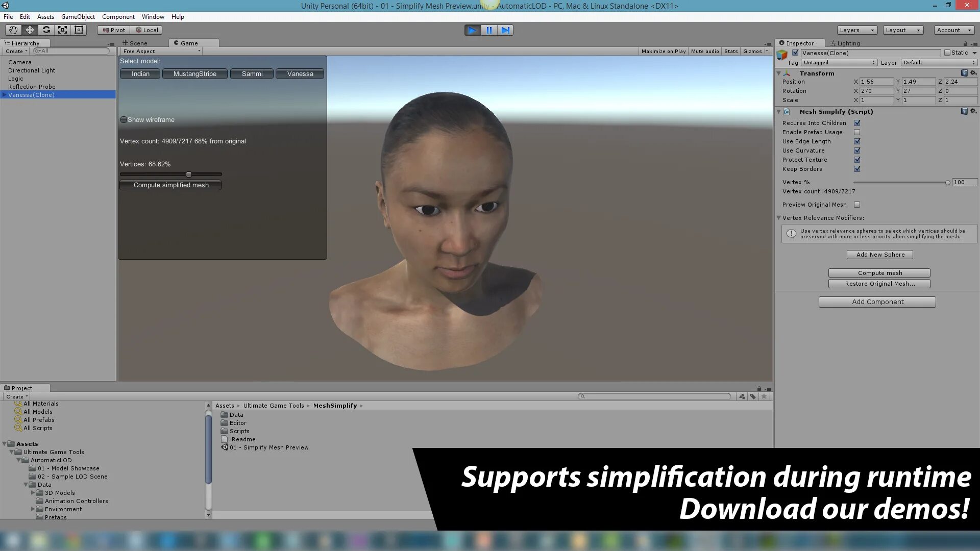Expand the Layout dropdown in top toolbar
The image size is (980, 551).
point(902,30)
